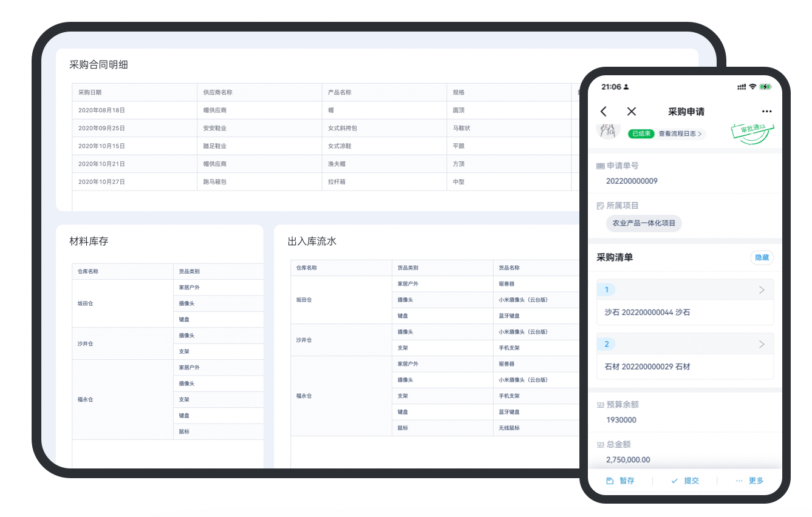Click the 123 icon beside 预算余额
Screen dimensions: 812x517
coord(600,405)
